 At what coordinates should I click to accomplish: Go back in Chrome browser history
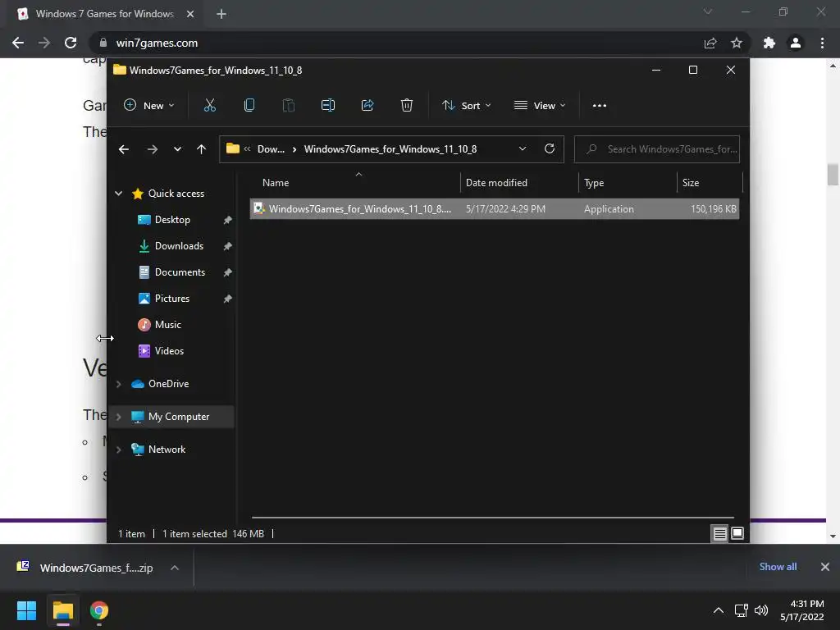click(x=18, y=43)
